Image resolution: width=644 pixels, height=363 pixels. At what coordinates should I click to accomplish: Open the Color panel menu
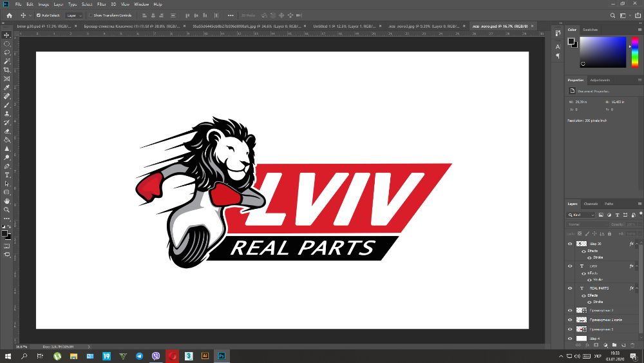639,30
